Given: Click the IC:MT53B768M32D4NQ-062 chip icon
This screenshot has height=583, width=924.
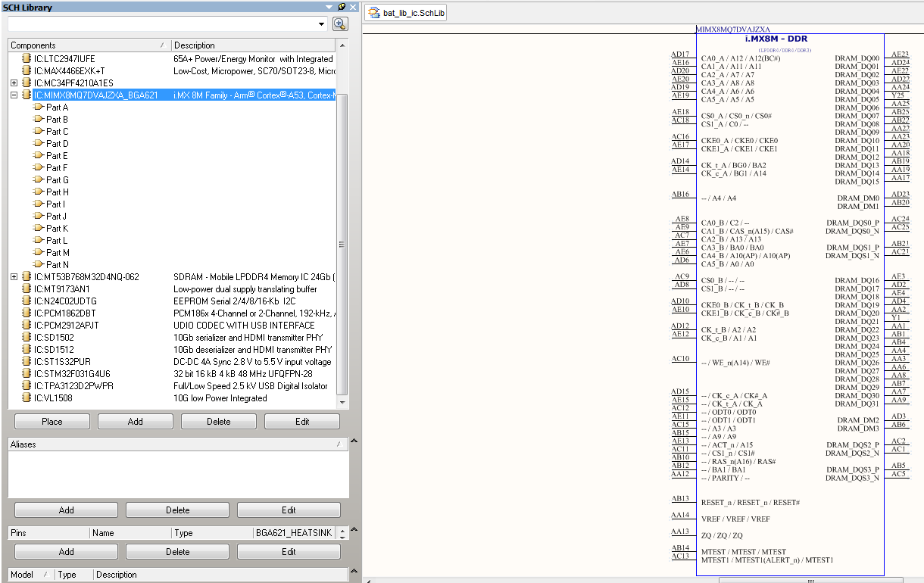Looking at the screenshot, I should [x=27, y=277].
